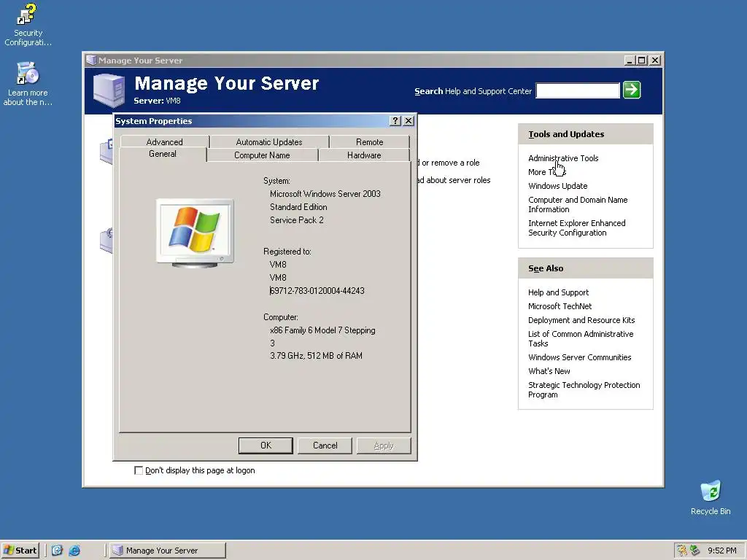Open the Learn more about desktop shortcut

tap(27, 84)
